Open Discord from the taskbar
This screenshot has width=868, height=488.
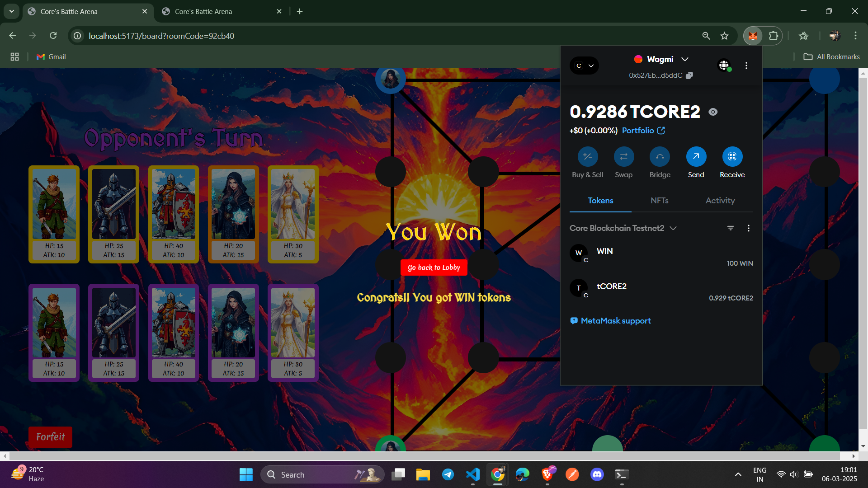click(597, 474)
